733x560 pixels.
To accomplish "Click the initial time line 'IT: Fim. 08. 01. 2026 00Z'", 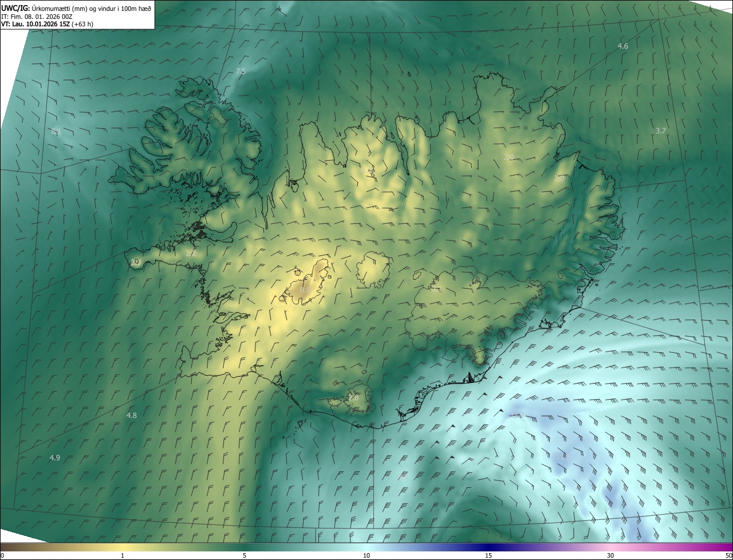I will (x=37, y=16).
